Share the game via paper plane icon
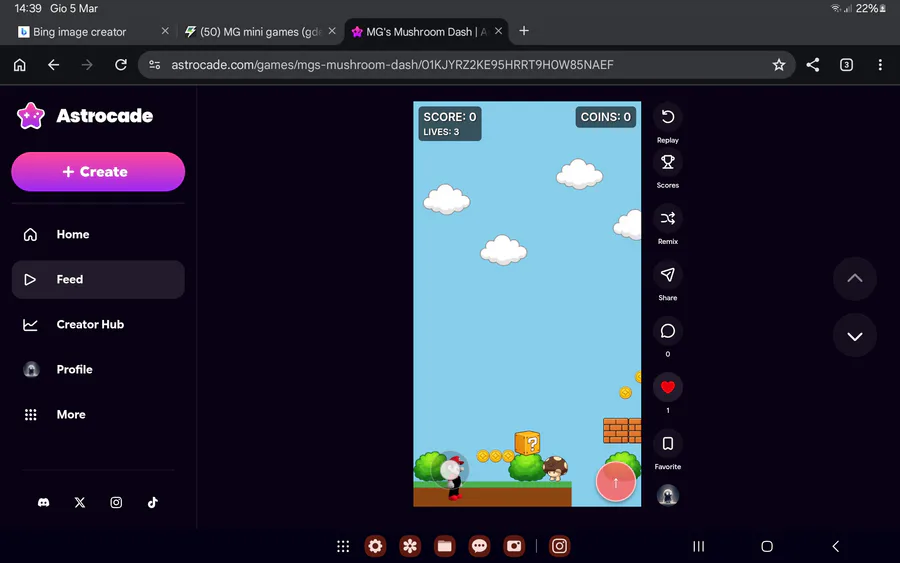This screenshot has width=900, height=563. coord(668,275)
